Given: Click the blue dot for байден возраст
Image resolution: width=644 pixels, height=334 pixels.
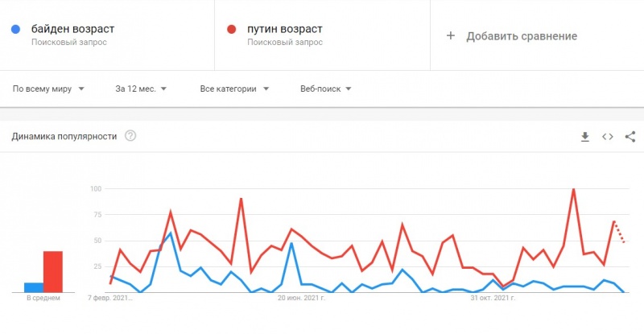Looking at the screenshot, I should 16,29.
